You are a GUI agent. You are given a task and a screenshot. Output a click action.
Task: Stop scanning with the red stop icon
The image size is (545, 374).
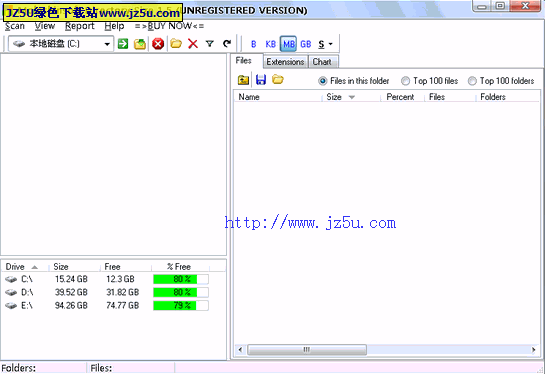158,44
